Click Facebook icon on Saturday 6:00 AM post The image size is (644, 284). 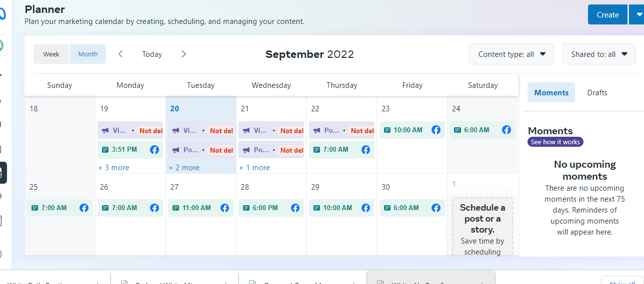pyautogui.click(x=506, y=130)
